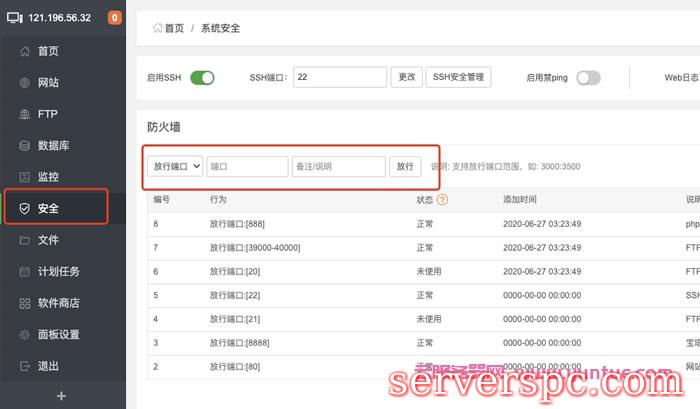Click the status column help question icon

[x=442, y=200]
